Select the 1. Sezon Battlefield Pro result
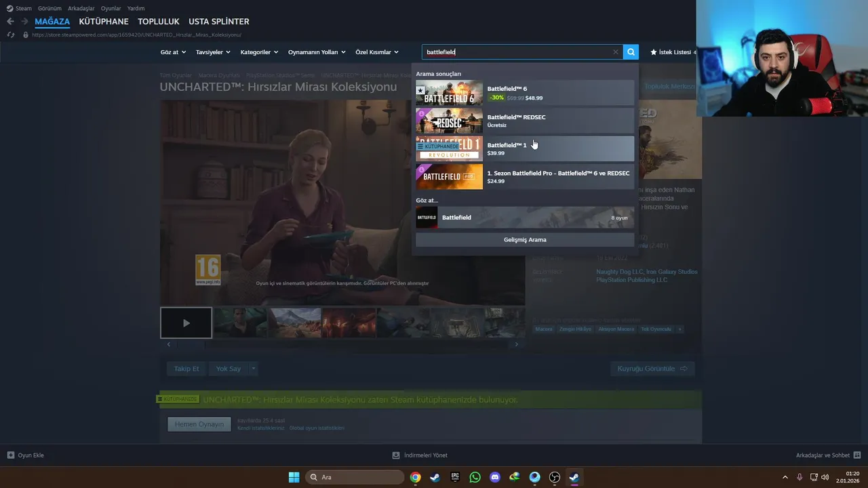Image resolution: width=868 pixels, height=488 pixels. click(525, 177)
